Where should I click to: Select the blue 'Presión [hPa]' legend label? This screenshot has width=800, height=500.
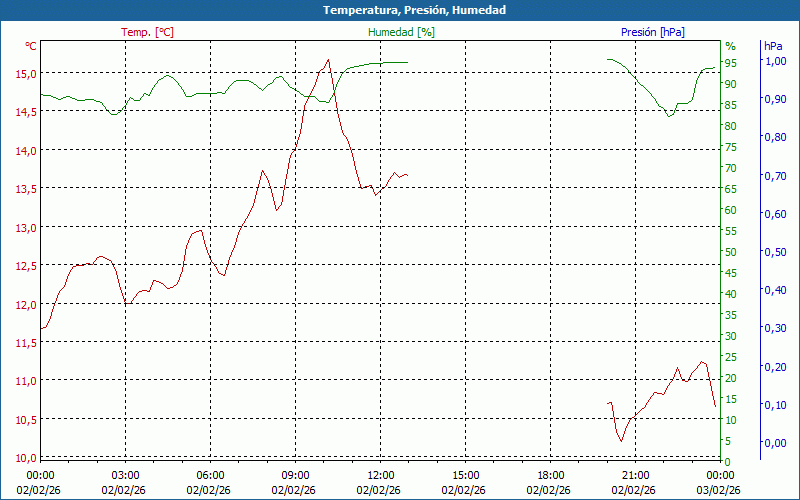653,32
